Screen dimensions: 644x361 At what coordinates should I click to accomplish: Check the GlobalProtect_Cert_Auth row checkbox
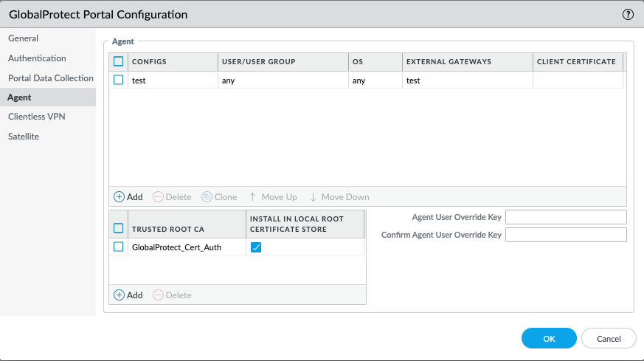118,247
